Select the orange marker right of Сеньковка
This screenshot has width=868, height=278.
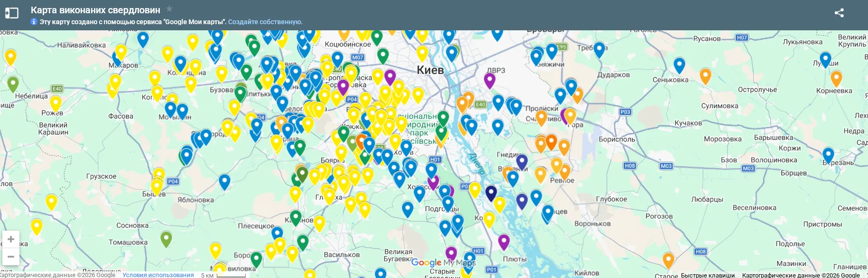coord(705,76)
